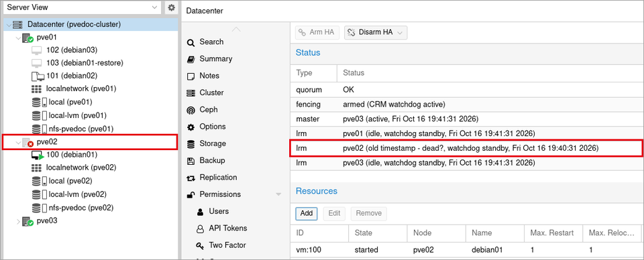Viewport: 644px width, 260px height.
Task: Select the 101 (debian02) template icon
Action: point(38,76)
